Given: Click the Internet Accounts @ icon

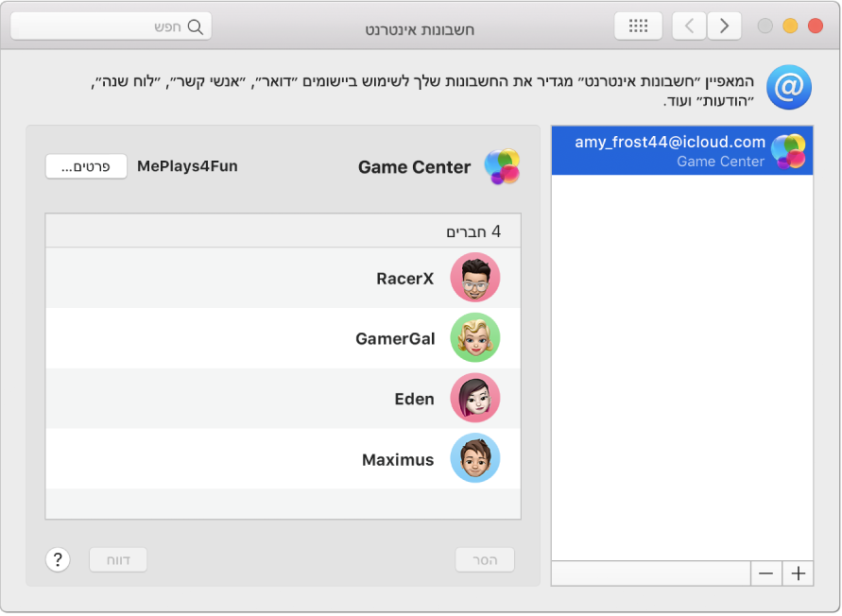Looking at the screenshot, I should [x=788, y=87].
